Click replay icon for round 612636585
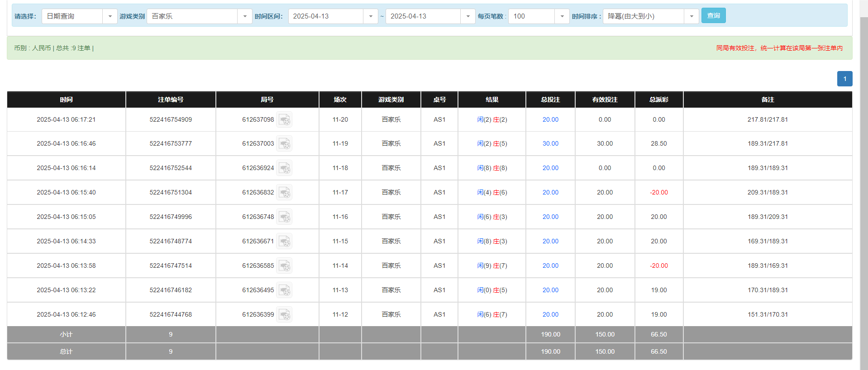Screen dimensions: 868x370 pyautogui.click(x=284, y=266)
